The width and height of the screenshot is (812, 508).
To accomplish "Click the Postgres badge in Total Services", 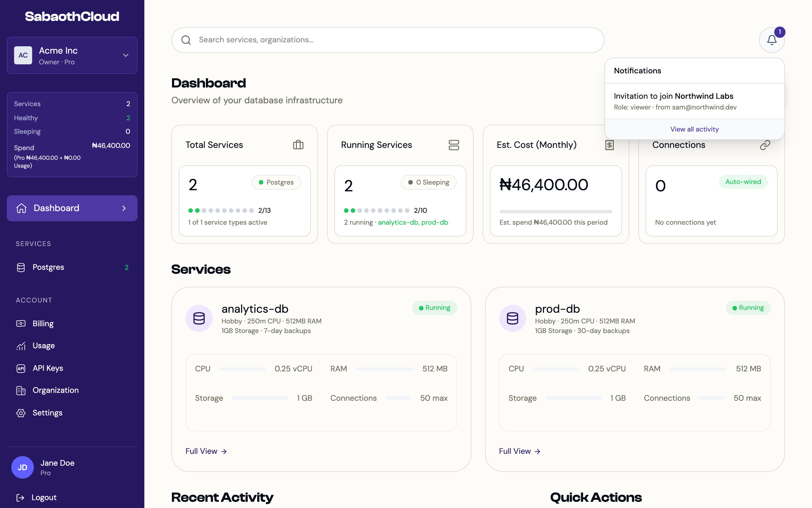I will click(x=276, y=182).
